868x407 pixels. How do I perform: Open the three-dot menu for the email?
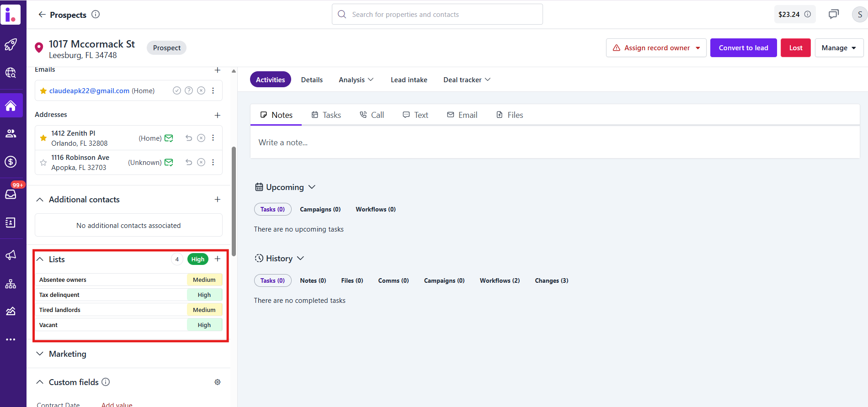213,90
